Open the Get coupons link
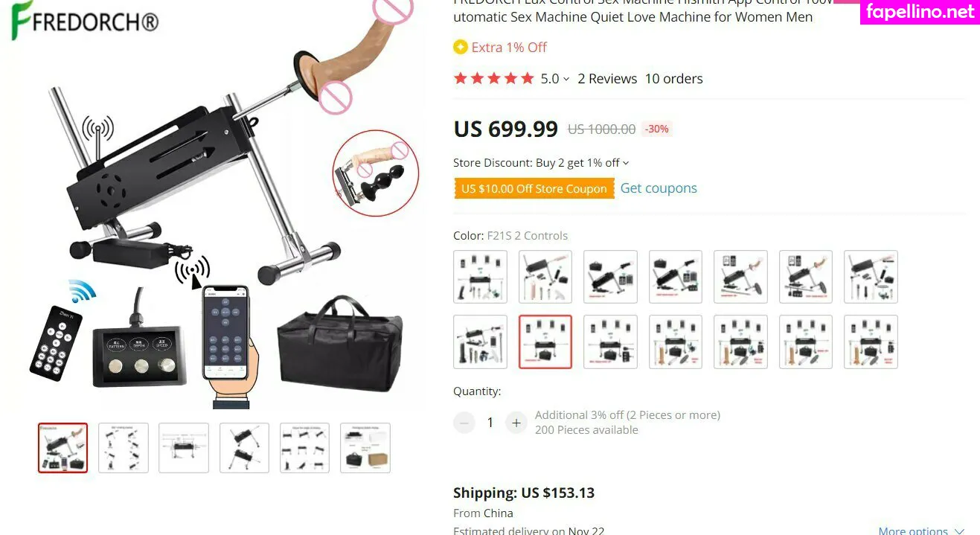 coord(659,188)
